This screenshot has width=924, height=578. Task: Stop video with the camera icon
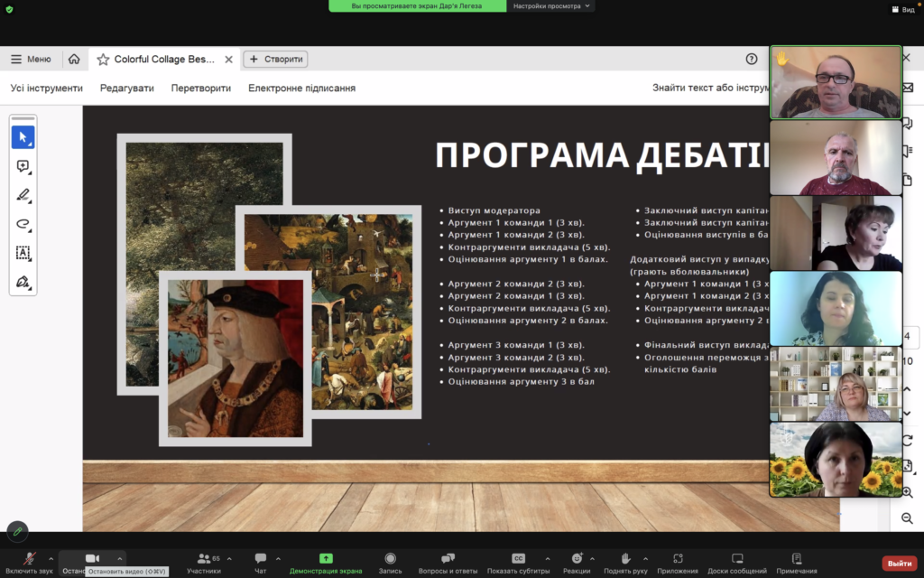pyautogui.click(x=92, y=558)
